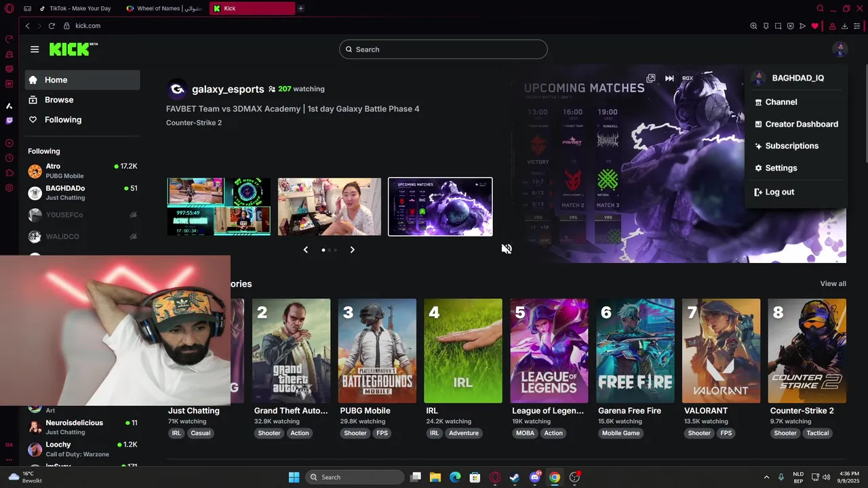Take a snapshot with the toolbar icon
This screenshot has height=488, width=868.
click(x=778, y=26)
